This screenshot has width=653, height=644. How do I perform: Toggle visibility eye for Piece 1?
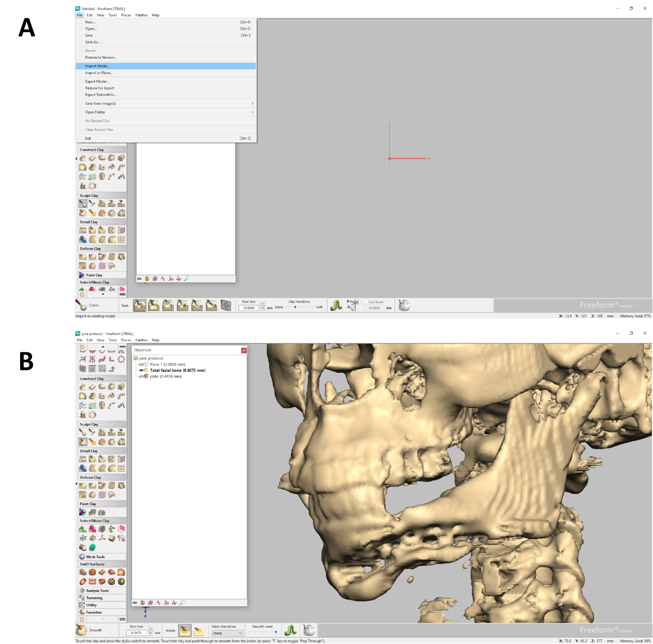[142, 364]
